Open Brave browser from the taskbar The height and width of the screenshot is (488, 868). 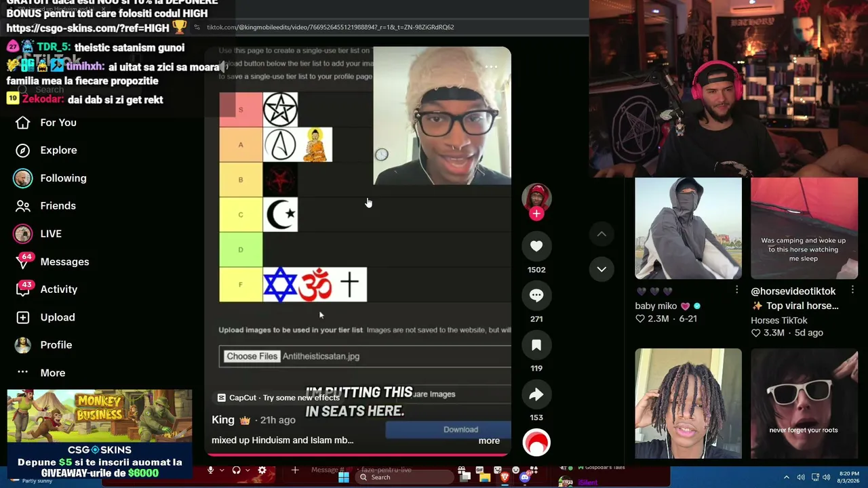(504, 477)
